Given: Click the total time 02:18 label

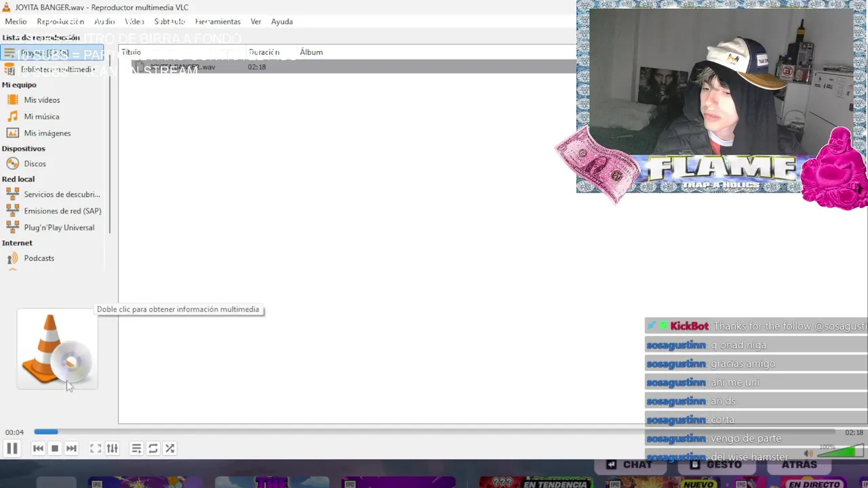Looking at the screenshot, I should point(854,432).
